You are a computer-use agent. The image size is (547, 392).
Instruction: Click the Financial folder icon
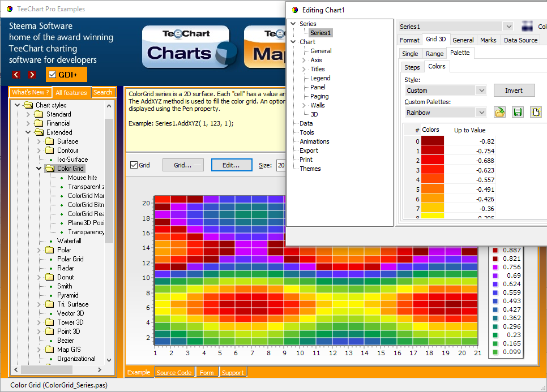(x=39, y=123)
